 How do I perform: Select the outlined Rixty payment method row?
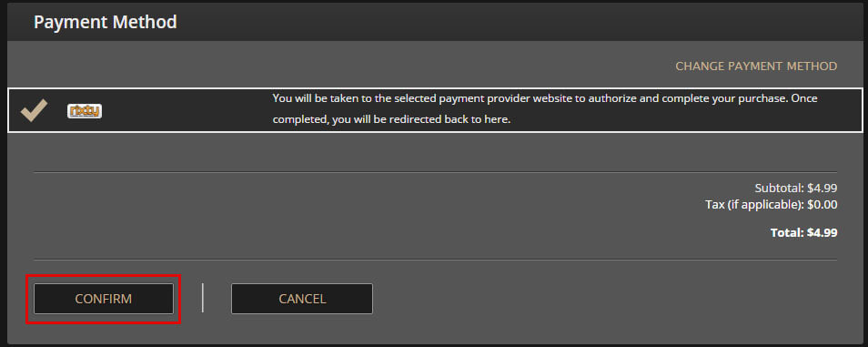coord(435,110)
